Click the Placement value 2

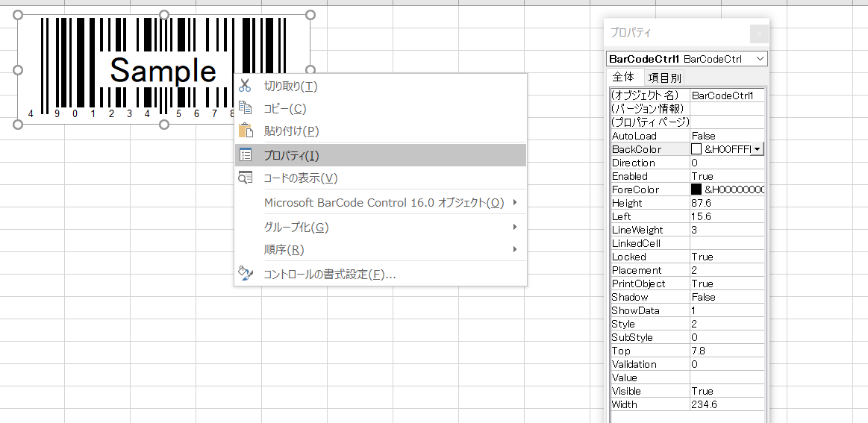tap(727, 270)
